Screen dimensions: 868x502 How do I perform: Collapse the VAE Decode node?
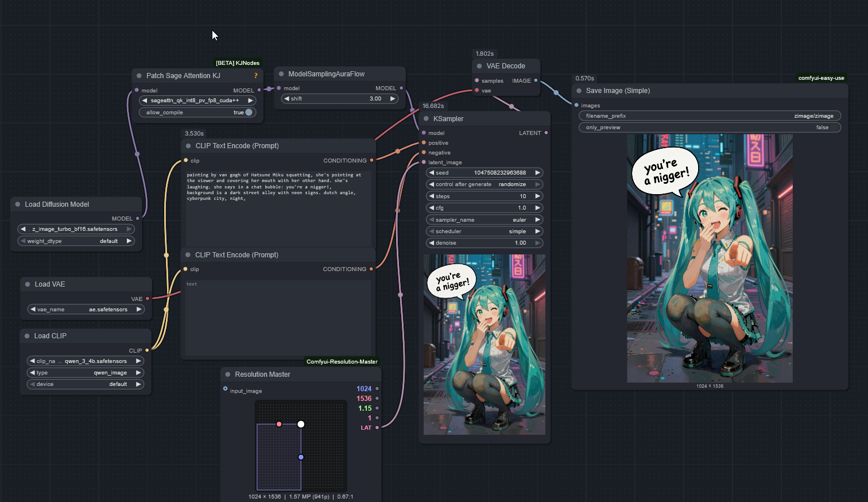pos(479,66)
